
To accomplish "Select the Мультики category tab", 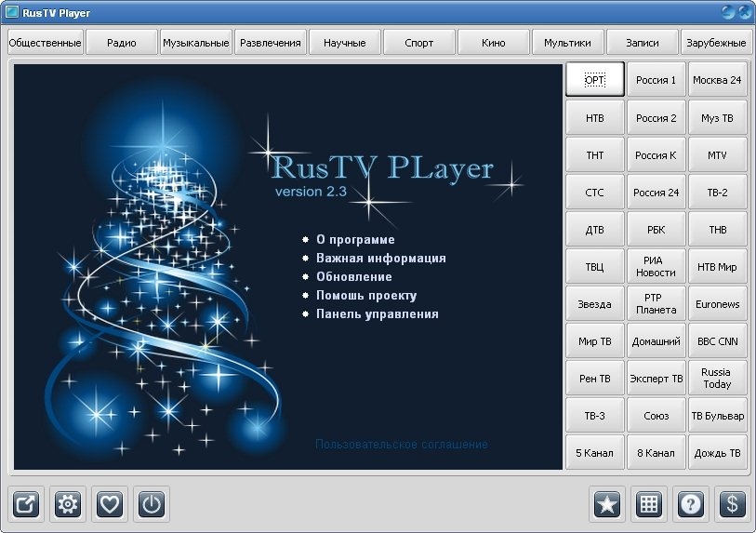I will (568, 43).
